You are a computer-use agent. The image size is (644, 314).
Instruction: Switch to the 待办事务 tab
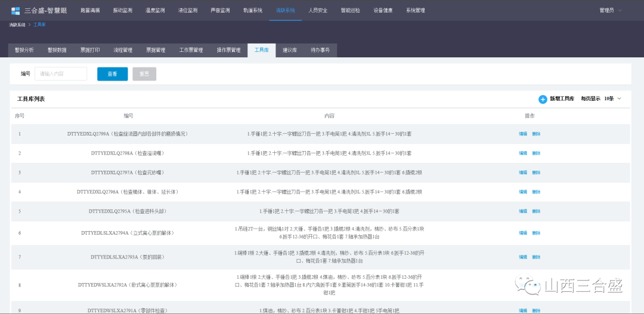(x=320, y=50)
